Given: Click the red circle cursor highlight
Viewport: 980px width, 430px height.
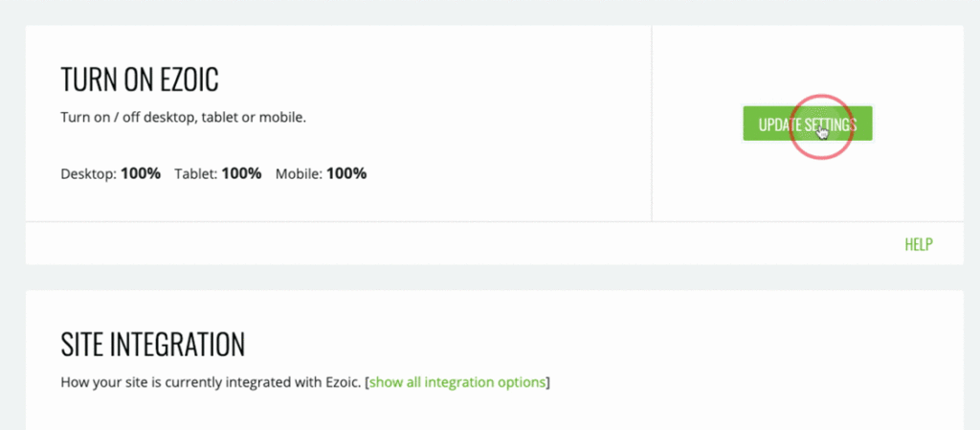Looking at the screenshot, I should (x=821, y=126).
